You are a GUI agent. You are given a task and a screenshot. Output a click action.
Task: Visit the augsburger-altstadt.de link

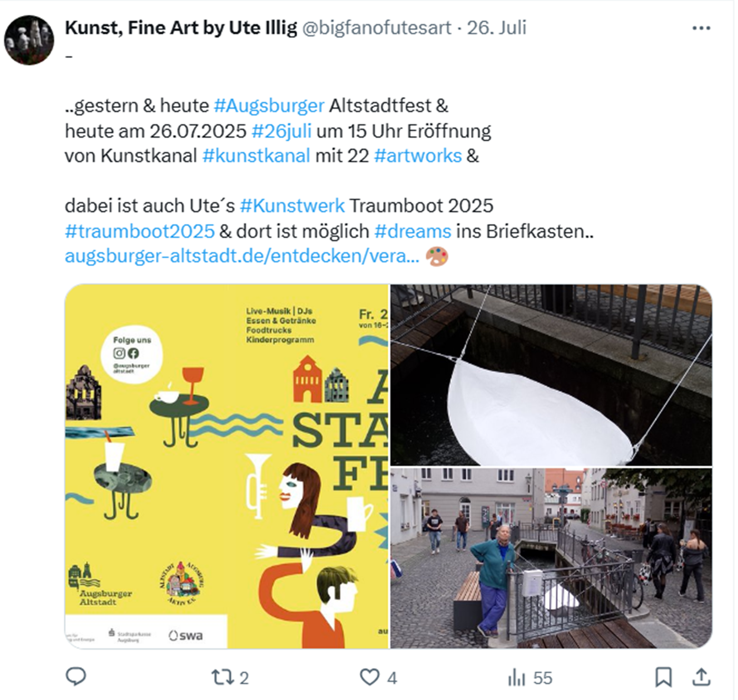pos(242,256)
